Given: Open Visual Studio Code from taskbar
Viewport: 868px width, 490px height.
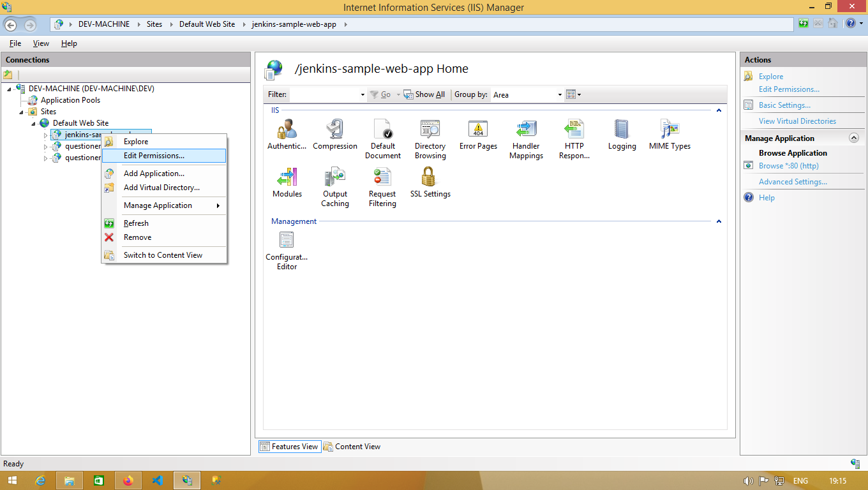Looking at the screenshot, I should (x=158, y=480).
